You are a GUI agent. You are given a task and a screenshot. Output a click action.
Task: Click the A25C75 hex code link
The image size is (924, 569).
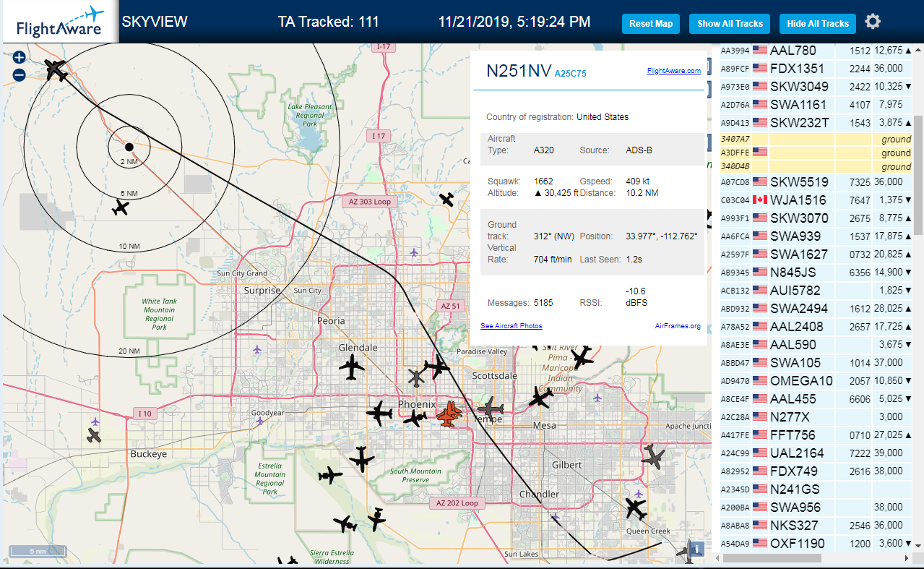(571, 74)
